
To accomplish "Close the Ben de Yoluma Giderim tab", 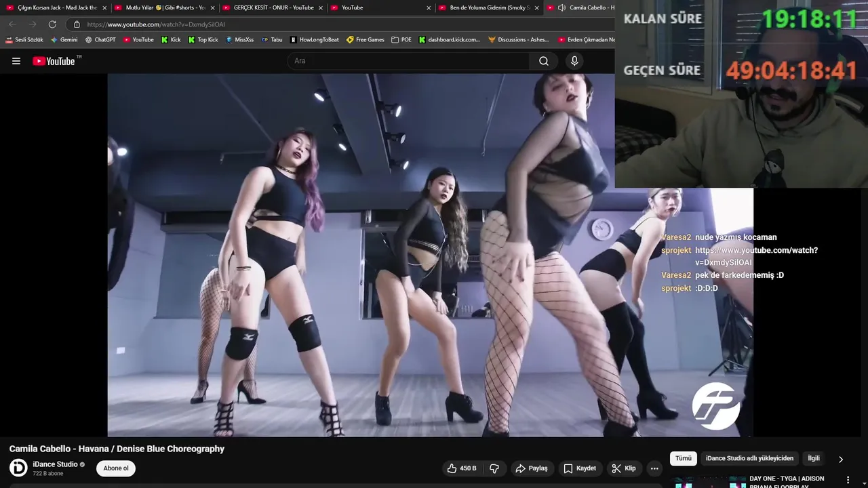I will [537, 7].
